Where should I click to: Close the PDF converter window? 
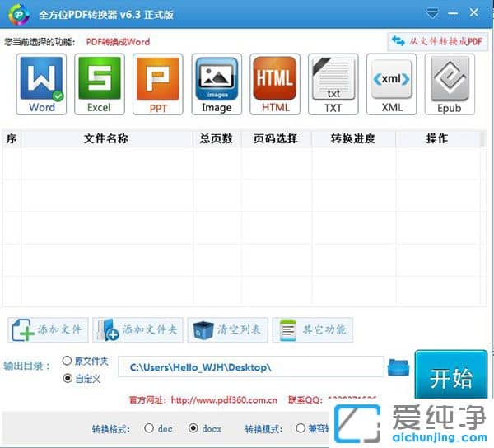tap(474, 13)
